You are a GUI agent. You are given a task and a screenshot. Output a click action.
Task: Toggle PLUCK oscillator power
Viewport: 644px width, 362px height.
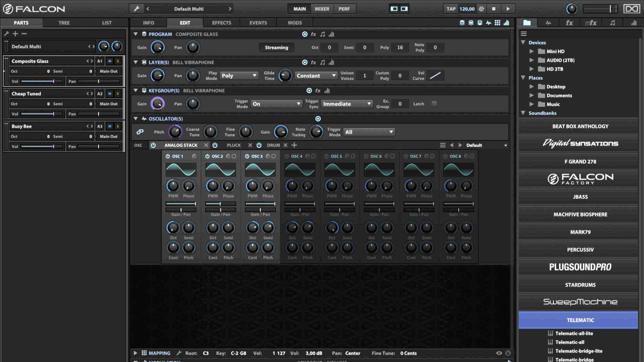click(x=215, y=145)
